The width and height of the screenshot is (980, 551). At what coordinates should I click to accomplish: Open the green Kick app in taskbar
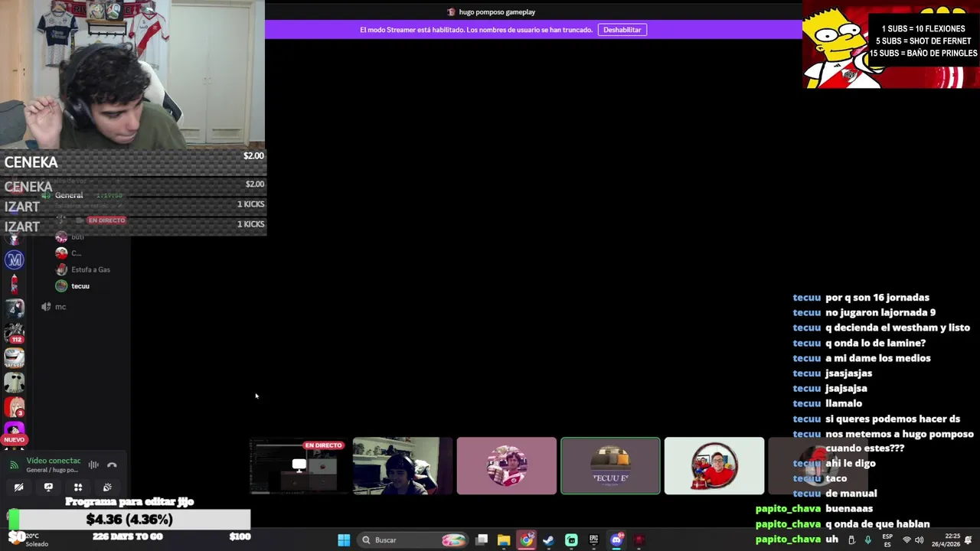(571, 540)
